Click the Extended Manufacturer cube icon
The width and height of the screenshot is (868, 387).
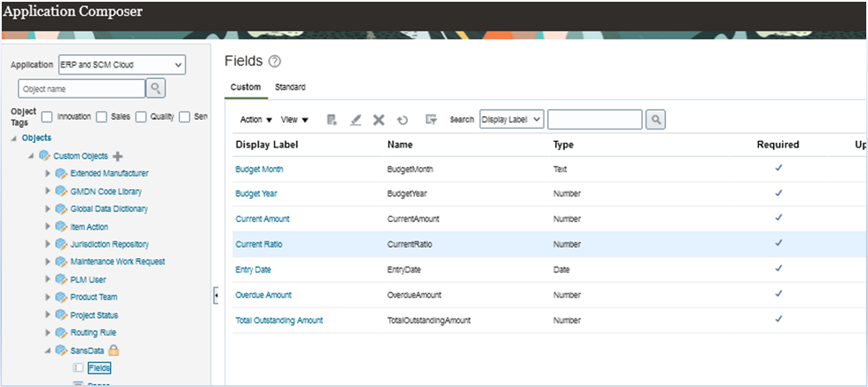click(x=61, y=174)
